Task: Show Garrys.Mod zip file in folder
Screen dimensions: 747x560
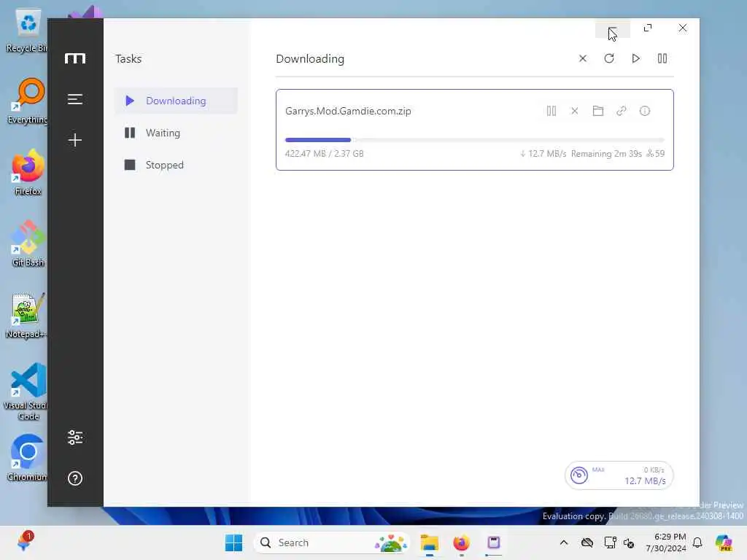Action: click(598, 111)
